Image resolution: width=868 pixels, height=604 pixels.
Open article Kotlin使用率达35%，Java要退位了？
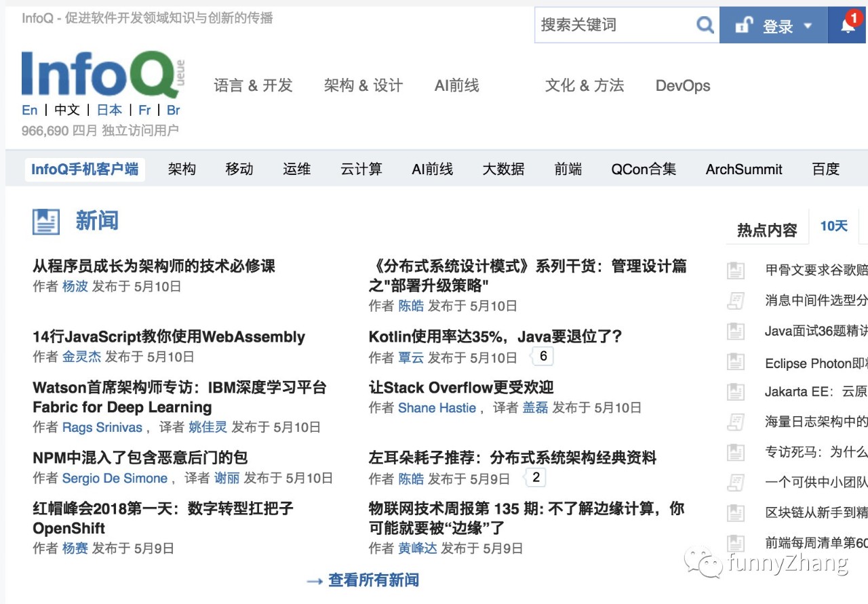click(496, 336)
